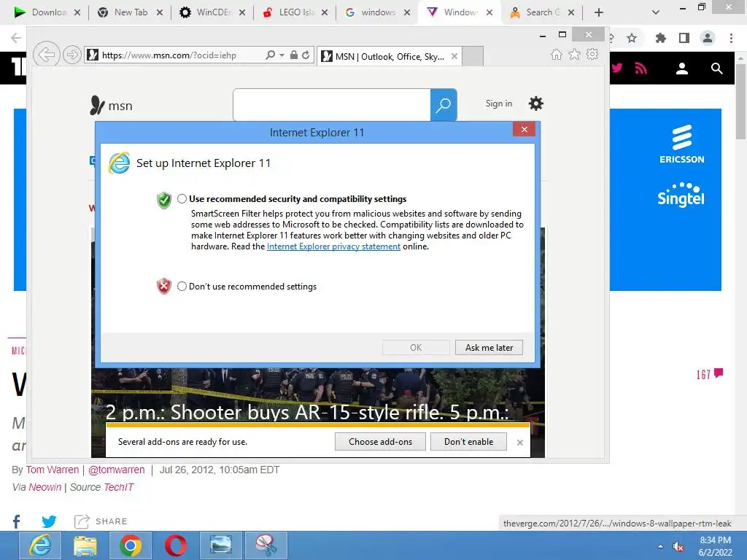This screenshot has height=560, width=747.
Task: Close the MSN tab in IE
Action: (x=454, y=56)
